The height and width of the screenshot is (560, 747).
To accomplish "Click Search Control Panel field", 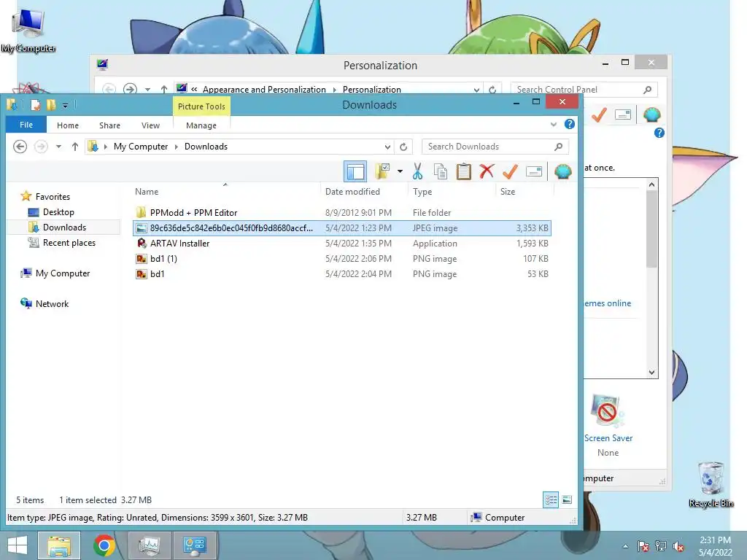I will click(584, 90).
